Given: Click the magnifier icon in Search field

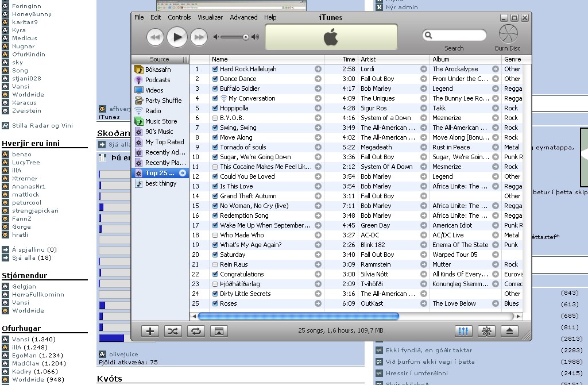Looking at the screenshot, I should 428,35.
